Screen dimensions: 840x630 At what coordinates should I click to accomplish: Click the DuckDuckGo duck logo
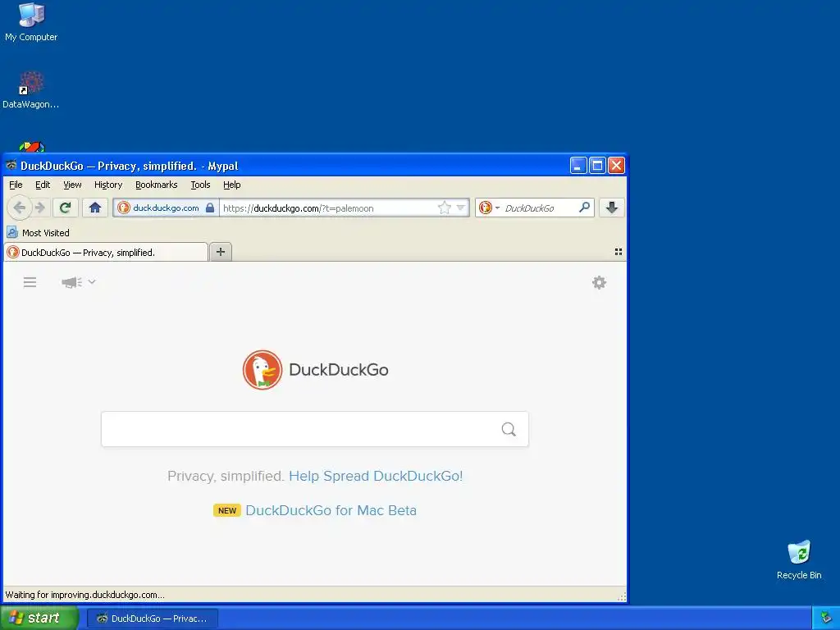click(x=262, y=370)
